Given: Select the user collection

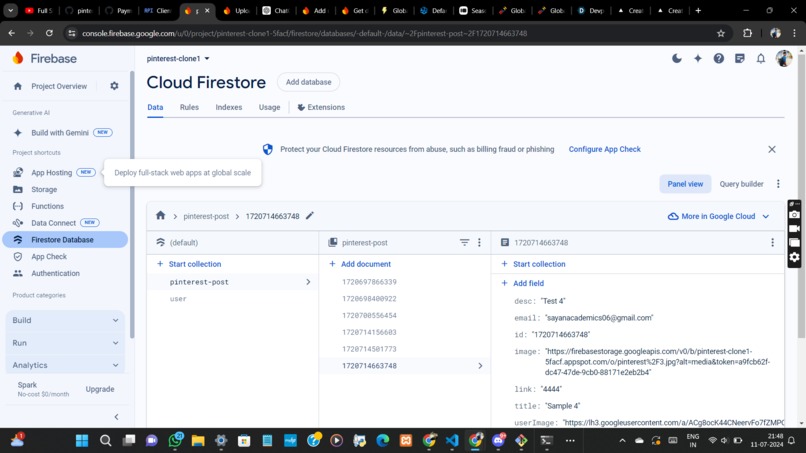Looking at the screenshot, I should pos(178,299).
